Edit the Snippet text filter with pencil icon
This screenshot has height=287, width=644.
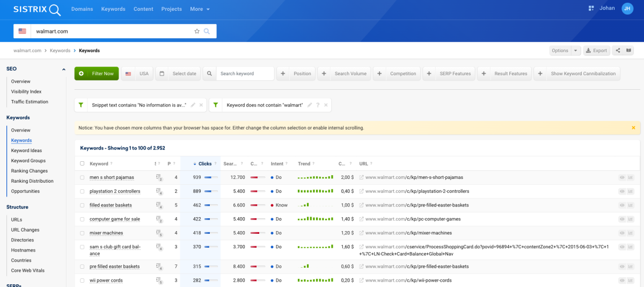(193, 105)
